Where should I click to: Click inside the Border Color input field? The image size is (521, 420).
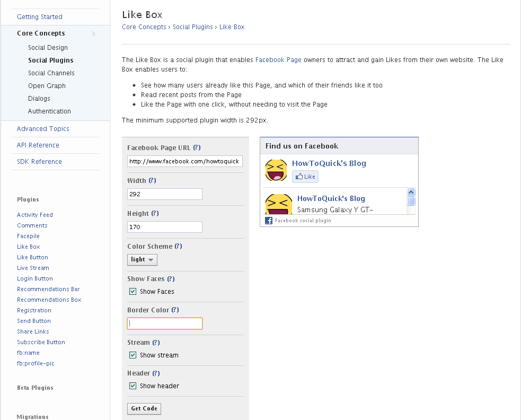[164, 323]
